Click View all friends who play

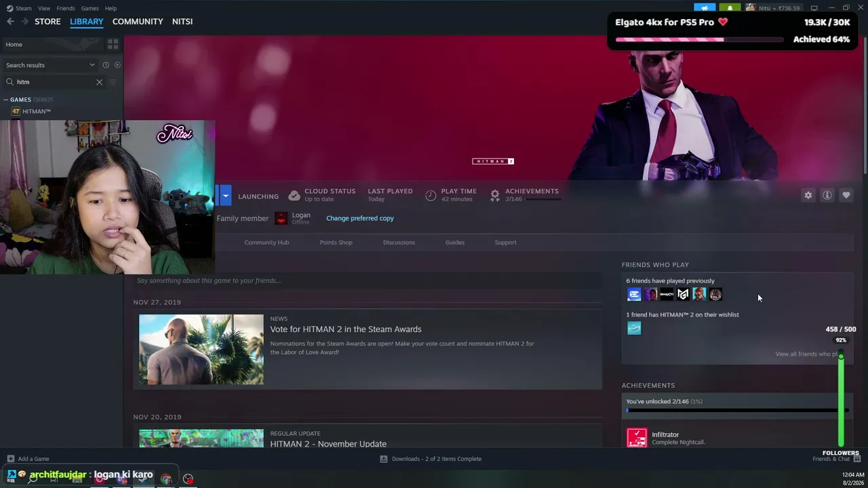click(x=808, y=354)
